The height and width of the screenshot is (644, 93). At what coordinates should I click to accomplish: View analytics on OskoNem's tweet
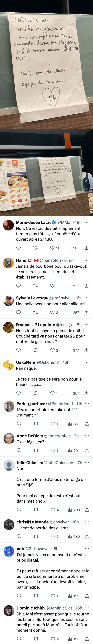pos(73,393)
